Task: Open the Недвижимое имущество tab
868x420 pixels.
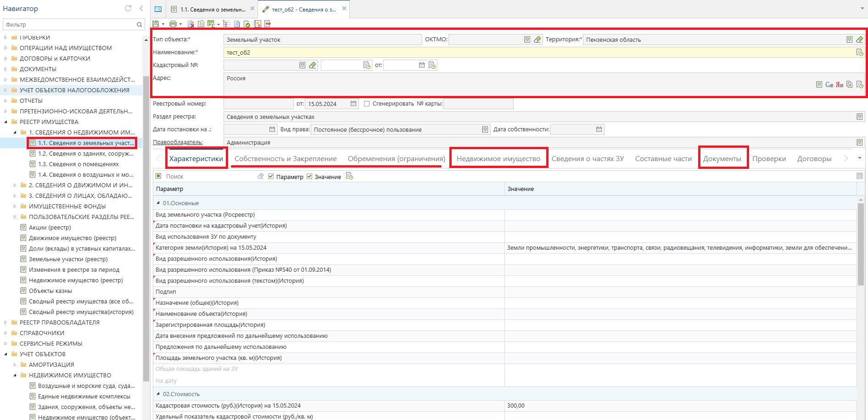Action: [x=498, y=159]
